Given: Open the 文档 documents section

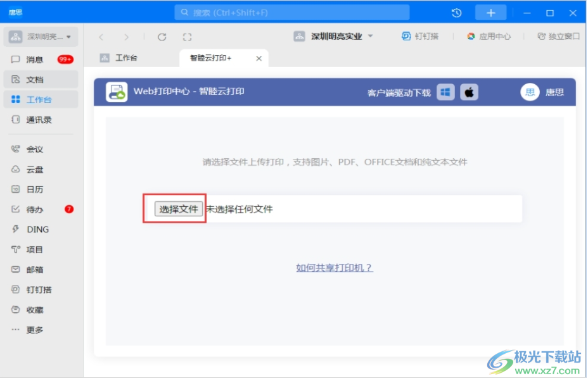Looking at the screenshot, I should pos(41,79).
